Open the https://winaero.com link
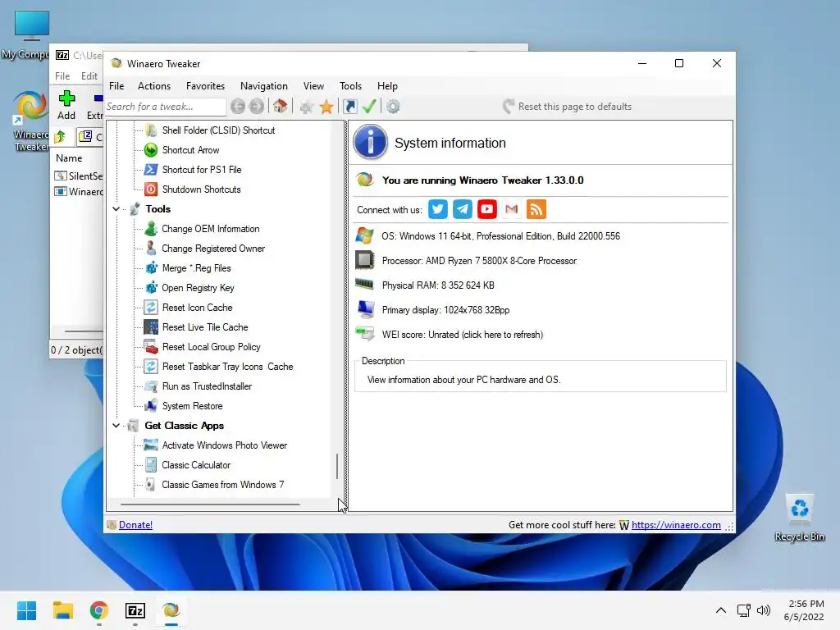Viewport: 840px width, 630px height. coord(676,525)
